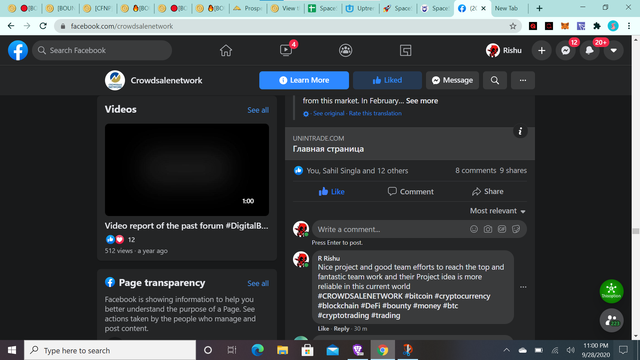Open the page more options ellipsis button

pyautogui.click(x=523, y=80)
